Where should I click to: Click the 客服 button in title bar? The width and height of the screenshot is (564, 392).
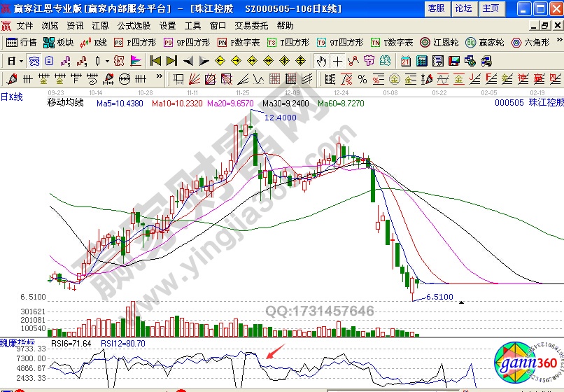437,8
